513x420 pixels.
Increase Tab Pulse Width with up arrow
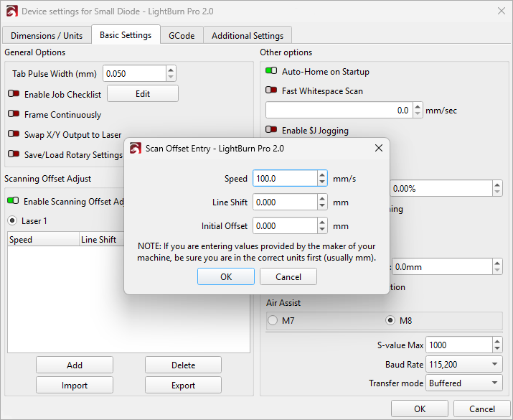170,70
